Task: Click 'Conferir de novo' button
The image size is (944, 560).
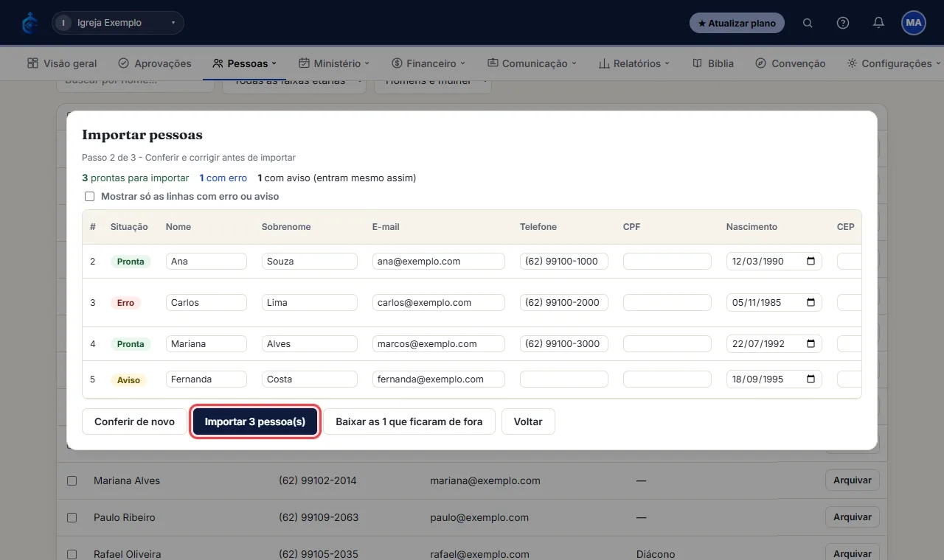Action: 134,421
